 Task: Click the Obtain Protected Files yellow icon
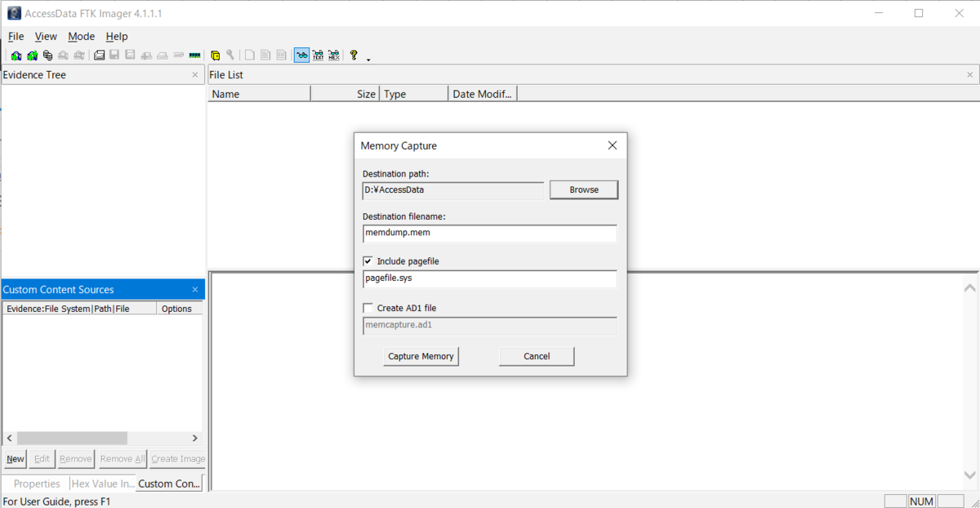[216, 56]
